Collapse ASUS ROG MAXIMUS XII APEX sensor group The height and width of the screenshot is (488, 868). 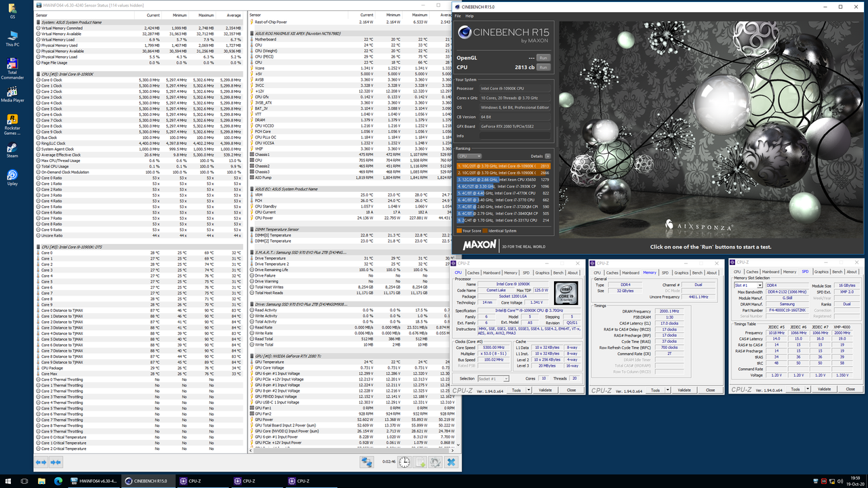coord(252,33)
